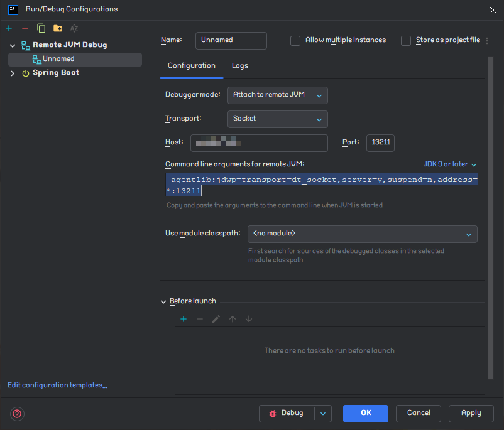The image size is (504, 430).
Task: Collapse the Remote JVM Debug tree node
Action: (13, 45)
